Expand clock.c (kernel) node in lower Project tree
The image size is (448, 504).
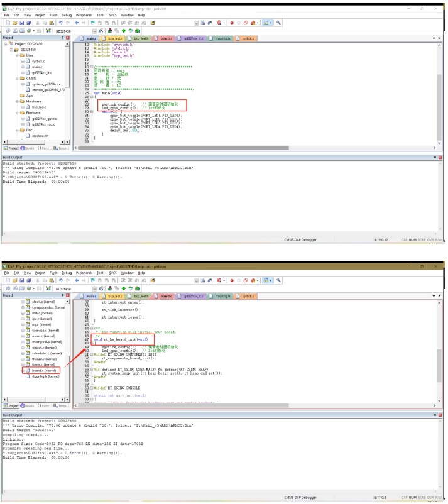(x=23, y=302)
